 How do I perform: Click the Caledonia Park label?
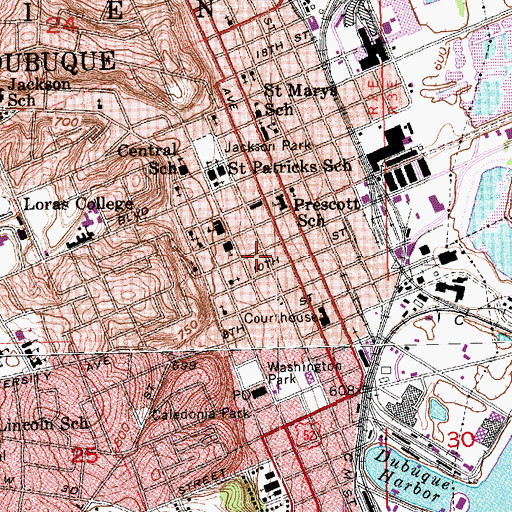201,414
